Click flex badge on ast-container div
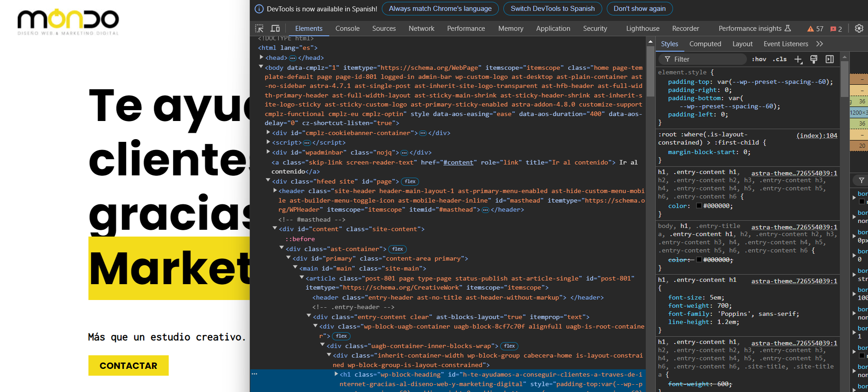 pyautogui.click(x=398, y=249)
